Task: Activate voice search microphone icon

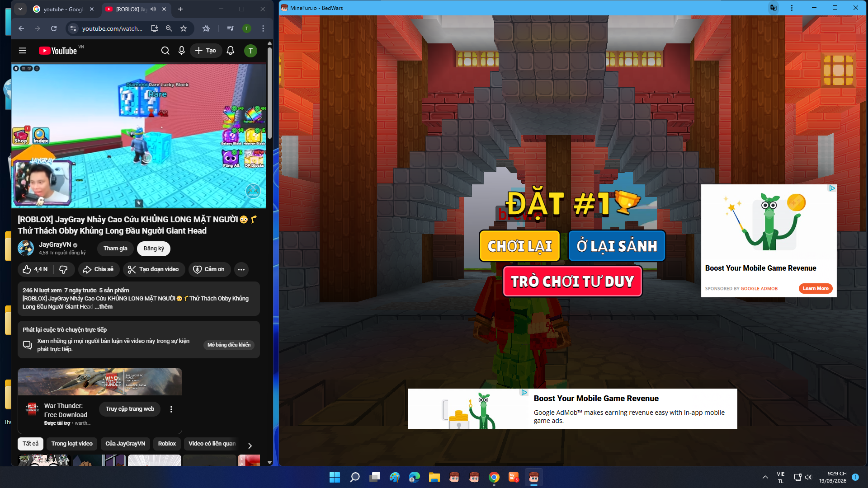Action: (x=182, y=51)
